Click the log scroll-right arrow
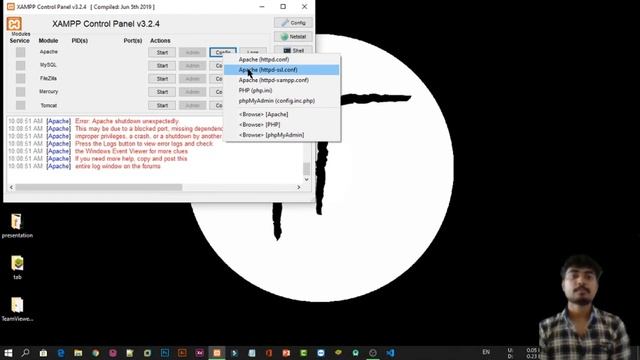 (x=299, y=187)
